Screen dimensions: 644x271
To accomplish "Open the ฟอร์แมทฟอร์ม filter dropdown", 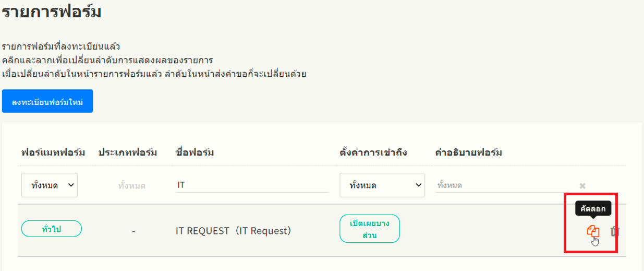I will 50,185.
